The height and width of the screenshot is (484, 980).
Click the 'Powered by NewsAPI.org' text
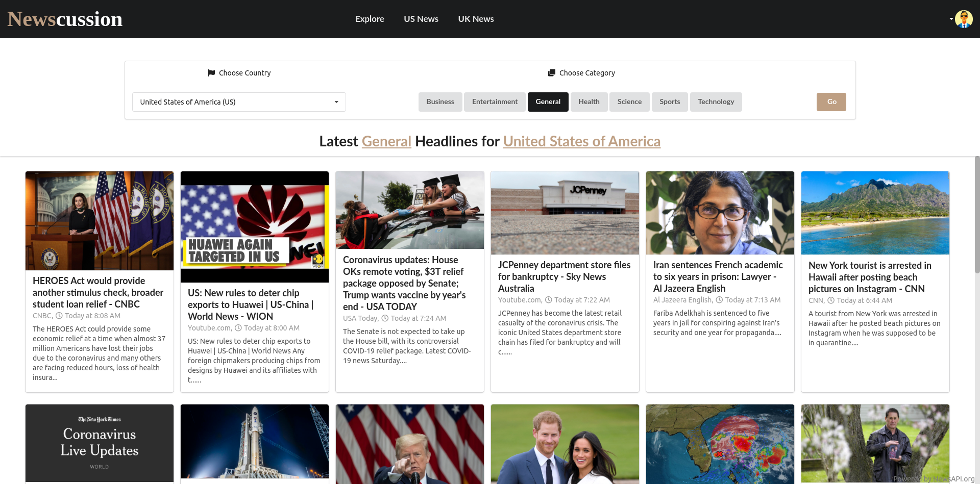934,479
